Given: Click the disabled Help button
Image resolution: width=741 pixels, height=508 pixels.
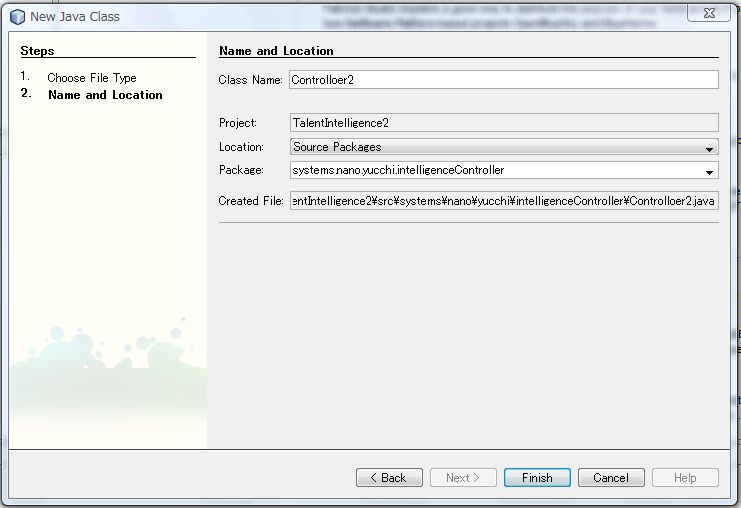Looking at the screenshot, I should (685, 478).
